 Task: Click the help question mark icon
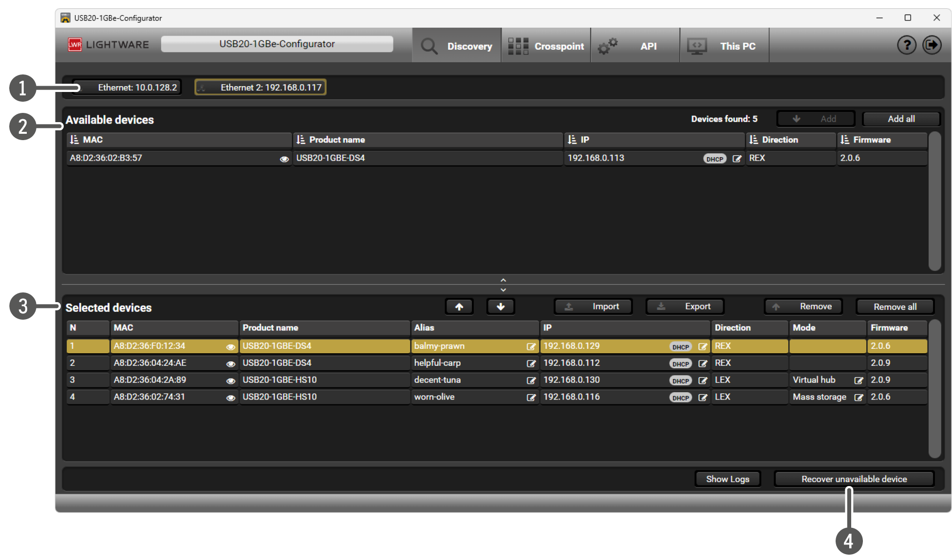[x=906, y=45]
